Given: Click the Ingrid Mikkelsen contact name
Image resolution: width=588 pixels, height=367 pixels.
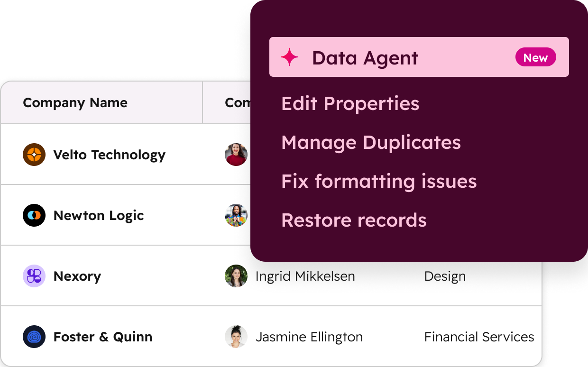Looking at the screenshot, I should 305,276.
